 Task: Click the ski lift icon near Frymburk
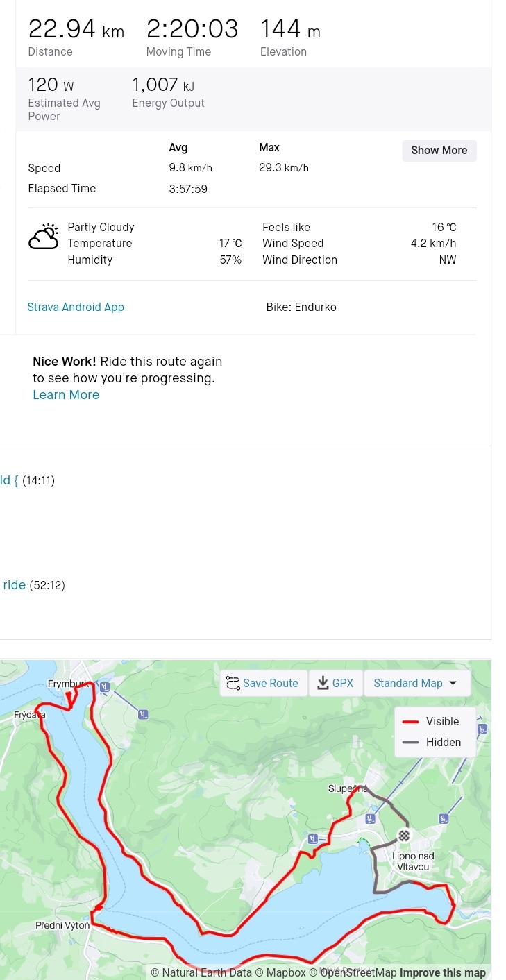coord(104,687)
